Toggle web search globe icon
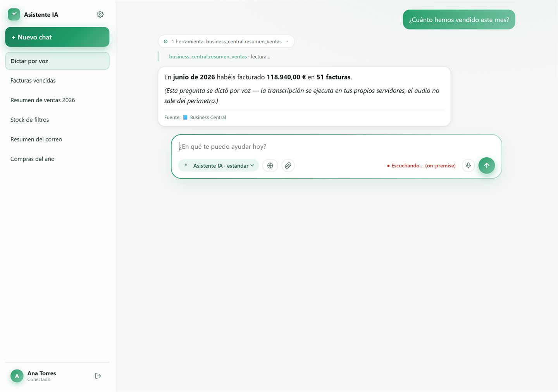The height and width of the screenshot is (392, 558). click(x=270, y=165)
